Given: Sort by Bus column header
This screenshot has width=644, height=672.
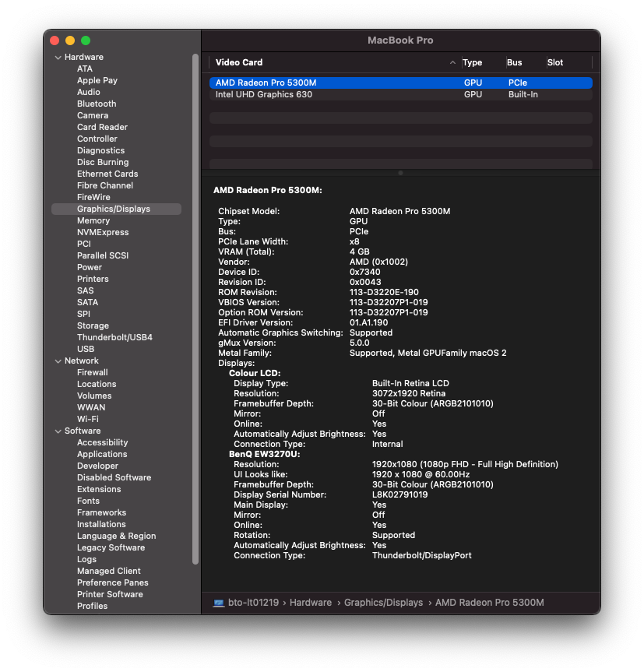Looking at the screenshot, I should coord(514,62).
